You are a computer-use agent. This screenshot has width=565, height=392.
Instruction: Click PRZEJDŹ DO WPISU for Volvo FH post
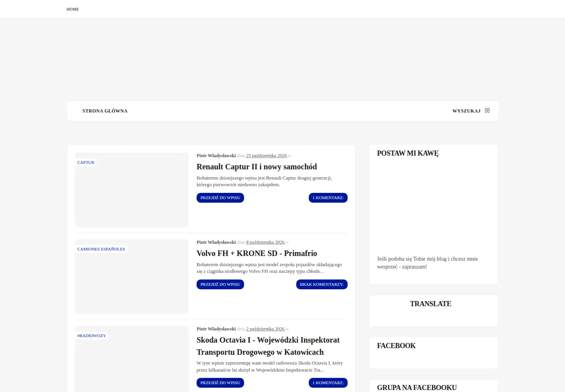(x=220, y=285)
